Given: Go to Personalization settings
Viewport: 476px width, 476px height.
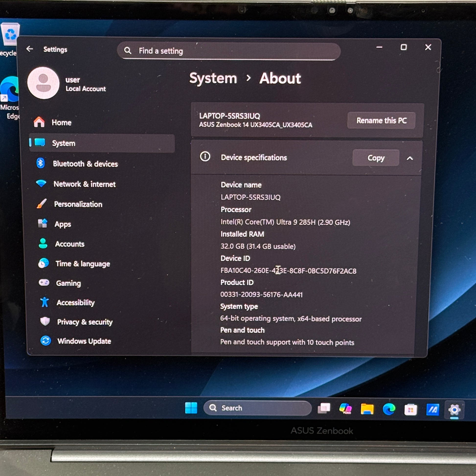Looking at the screenshot, I should [x=78, y=204].
